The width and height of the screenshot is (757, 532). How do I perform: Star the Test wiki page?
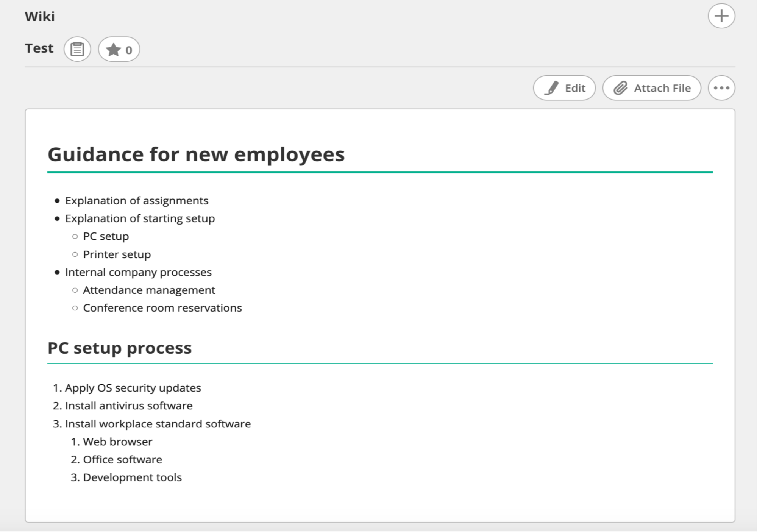pyautogui.click(x=119, y=49)
